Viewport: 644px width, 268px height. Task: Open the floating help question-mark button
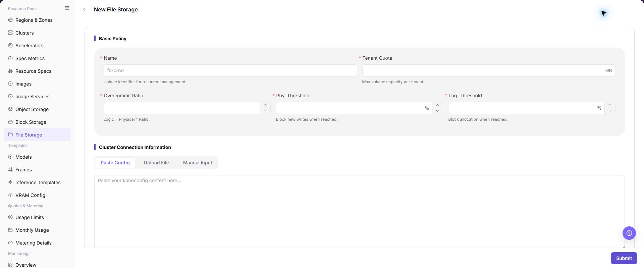coord(629,233)
